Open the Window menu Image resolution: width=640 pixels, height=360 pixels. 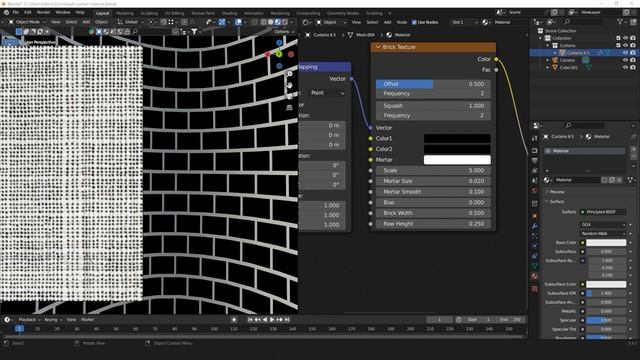coord(62,13)
